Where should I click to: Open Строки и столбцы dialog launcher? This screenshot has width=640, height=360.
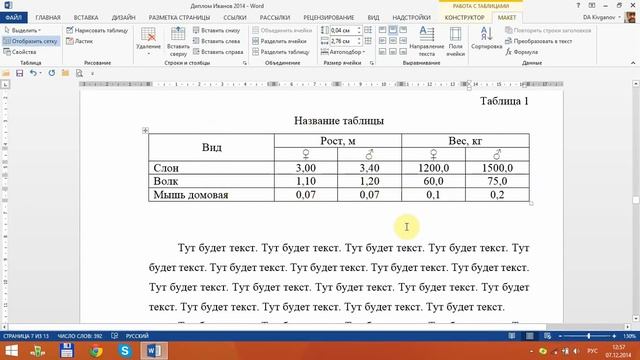tap(245, 63)
